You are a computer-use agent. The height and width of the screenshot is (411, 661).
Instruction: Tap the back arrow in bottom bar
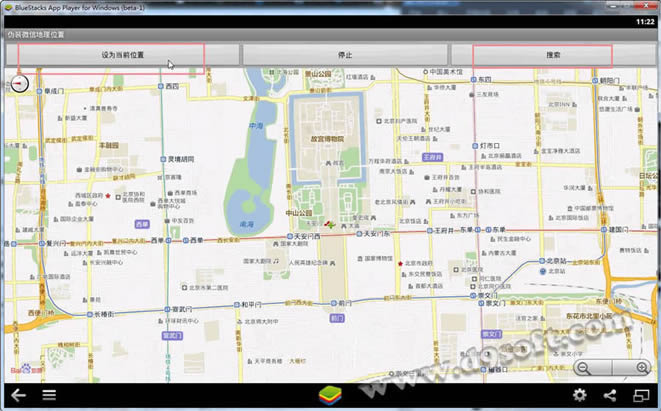point(17,396)
